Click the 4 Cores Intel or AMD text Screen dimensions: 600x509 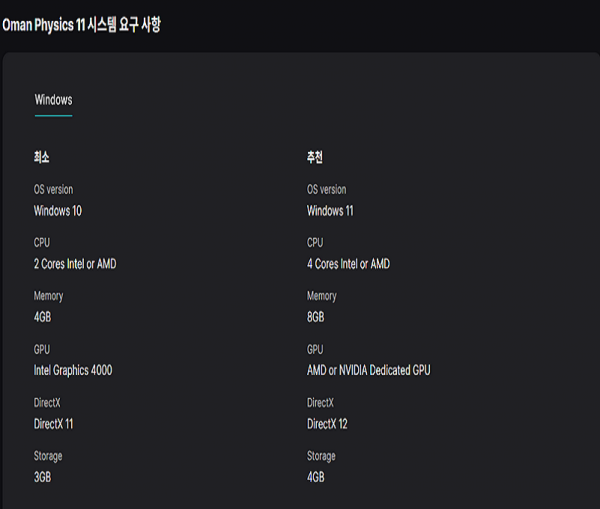point(349,264)
